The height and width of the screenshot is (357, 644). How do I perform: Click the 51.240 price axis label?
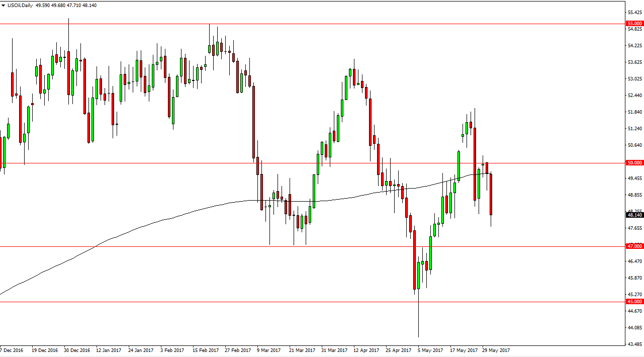click(634, 129)
